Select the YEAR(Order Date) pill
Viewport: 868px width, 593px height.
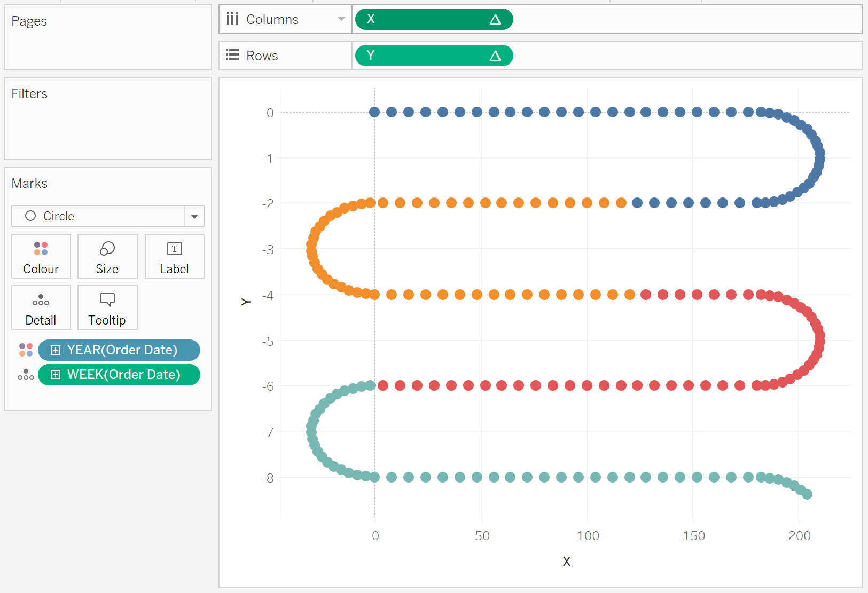tap(119, 350)
